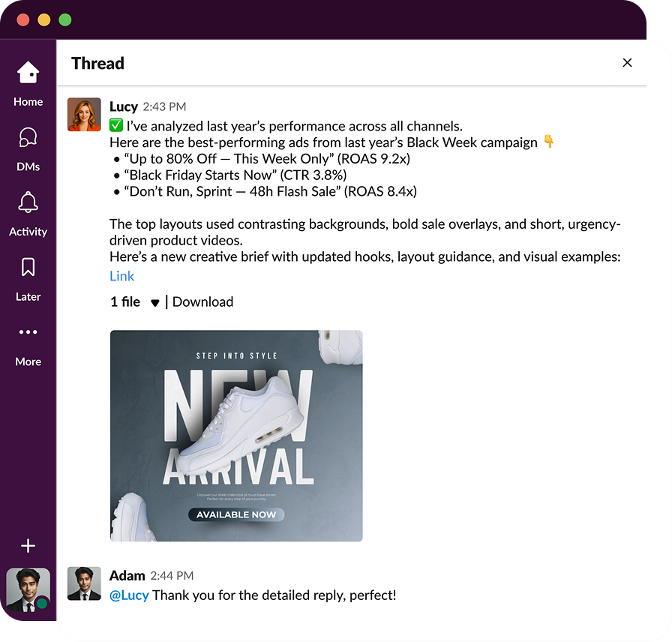Click the 2:44 PM reply timestamp

pyautogui.click(x=172, y=576)
